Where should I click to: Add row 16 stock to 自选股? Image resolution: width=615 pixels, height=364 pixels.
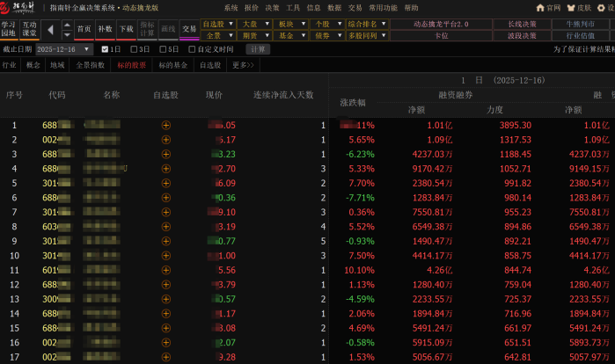(x=166, y=343)
